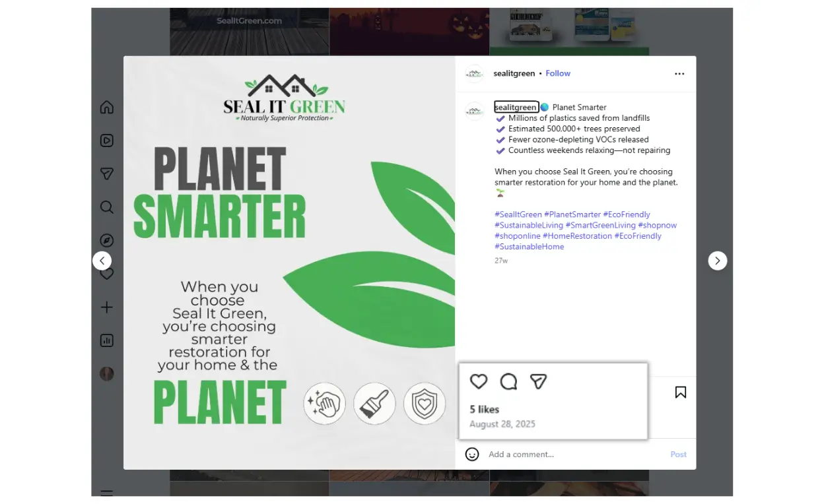This screenshot has width=824, height=504.
Task: Save post with the bookmark icon
Action: pyautogui.click(x=681, y=393)
